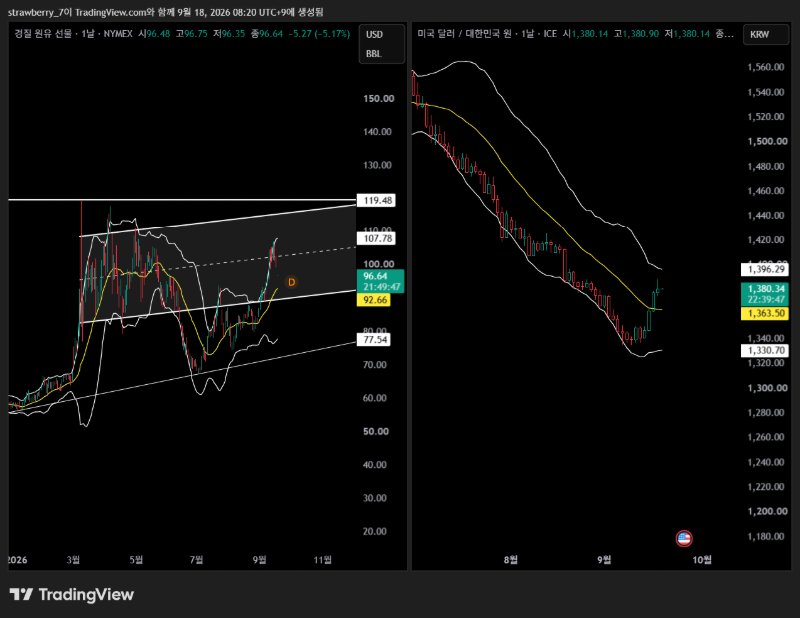The height and width of the screenshot is (618, 800).
Task: Click the orange D dividend marker icon
Action: pyautogui.click(x=291, y=282)
